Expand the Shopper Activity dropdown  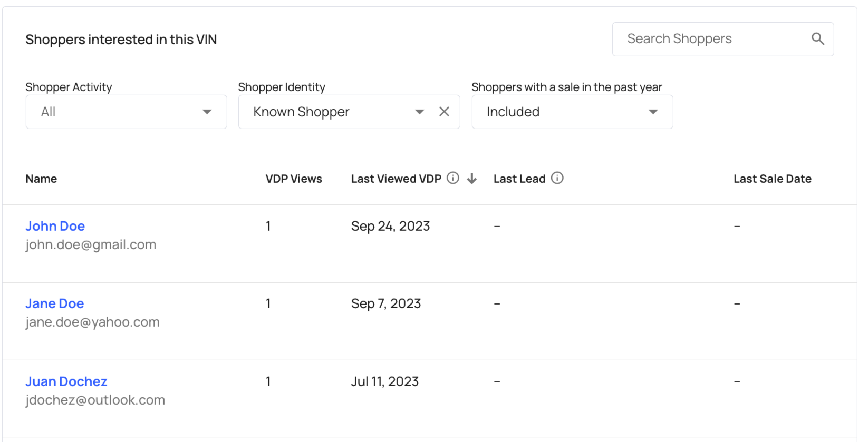(126, 112)
